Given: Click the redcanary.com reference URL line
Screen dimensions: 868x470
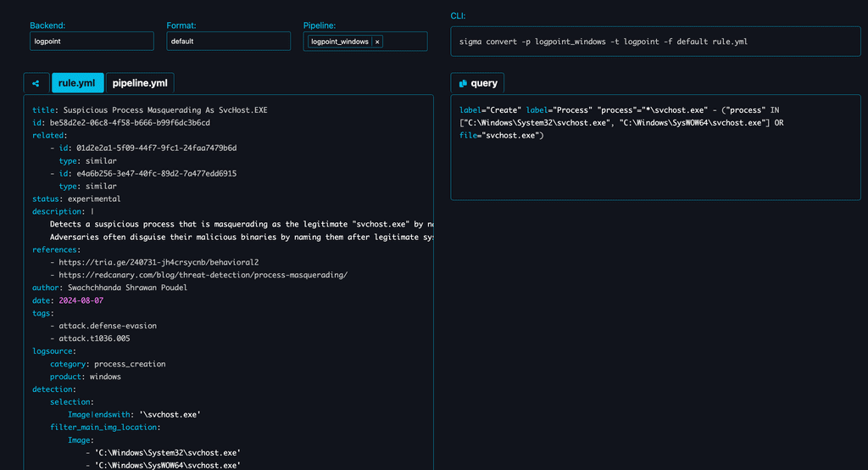Looking at the screenshot, I should tap(198, 275).
